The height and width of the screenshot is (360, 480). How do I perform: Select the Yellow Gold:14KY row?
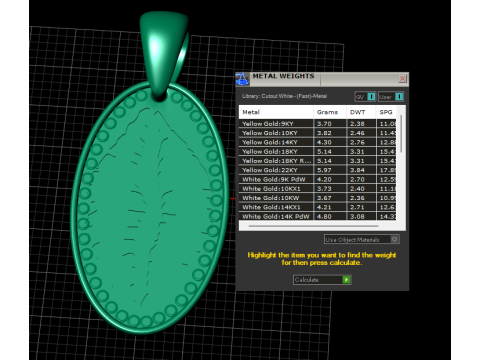[318, 142]
